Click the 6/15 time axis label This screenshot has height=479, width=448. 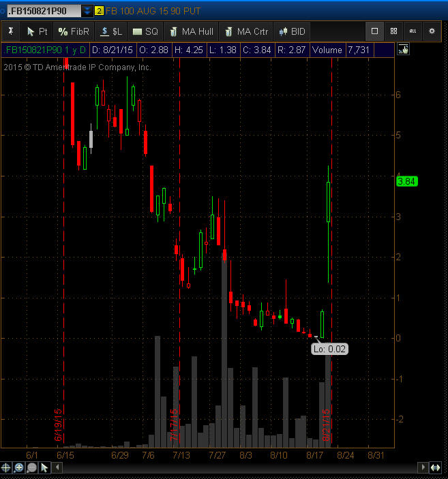coord(65,455)
